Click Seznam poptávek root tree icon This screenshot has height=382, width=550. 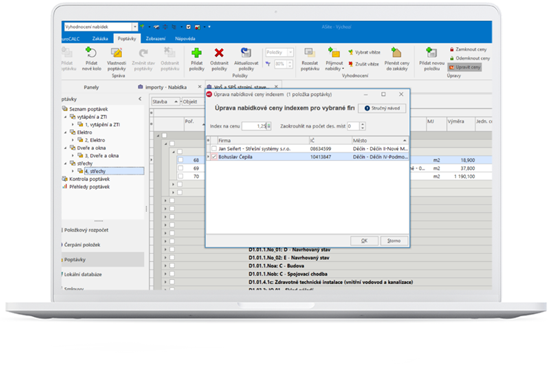click(65, 109)
